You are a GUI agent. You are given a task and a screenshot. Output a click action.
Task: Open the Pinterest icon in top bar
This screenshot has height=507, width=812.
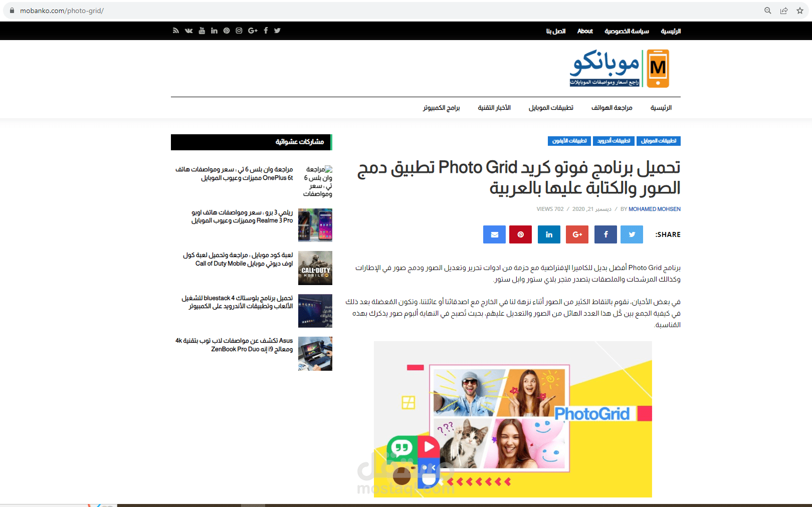[227, 31]
